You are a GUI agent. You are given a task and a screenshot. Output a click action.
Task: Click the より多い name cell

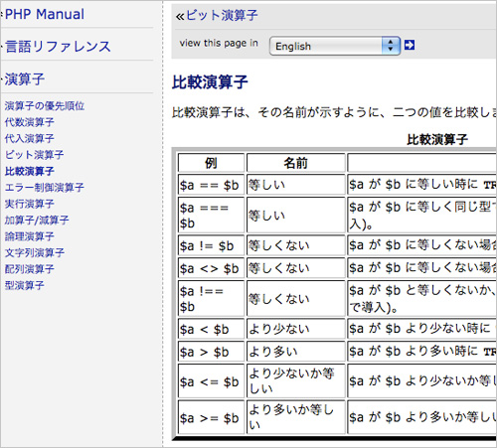coord(296,352)
